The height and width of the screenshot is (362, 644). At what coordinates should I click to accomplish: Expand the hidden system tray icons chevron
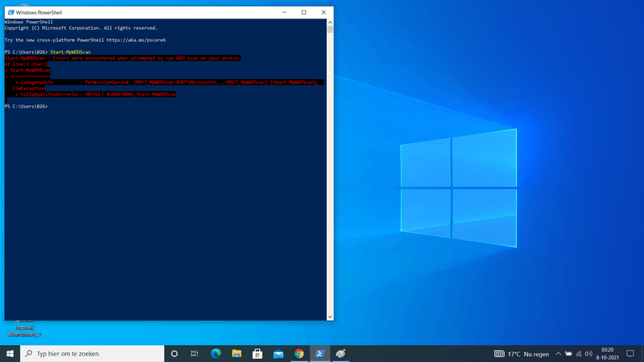click(558, 353)
